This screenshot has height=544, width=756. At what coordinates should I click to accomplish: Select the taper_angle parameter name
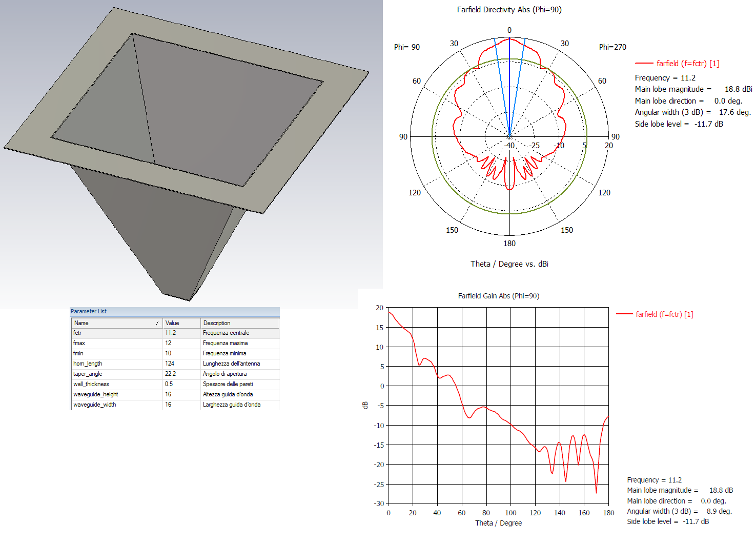[88, 374]
